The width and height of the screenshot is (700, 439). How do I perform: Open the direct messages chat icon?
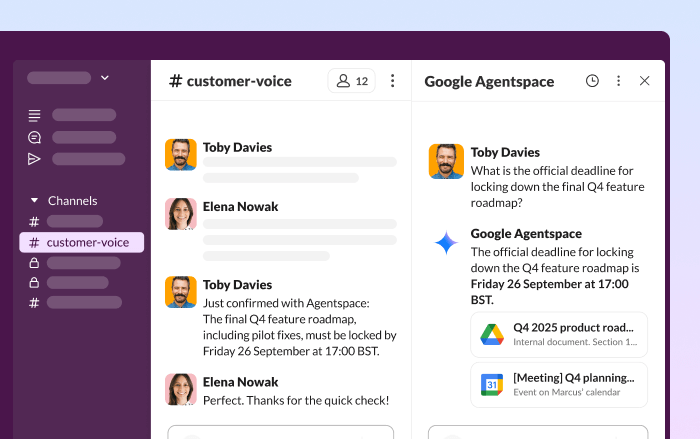tap(35, 137)
